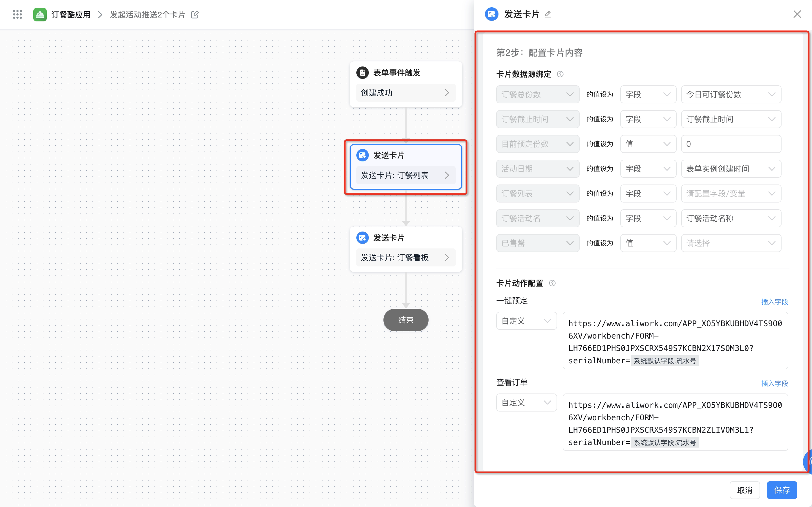
Task: Open the 请选择 dropdown for 已售罄
Action: click(731, 243)
